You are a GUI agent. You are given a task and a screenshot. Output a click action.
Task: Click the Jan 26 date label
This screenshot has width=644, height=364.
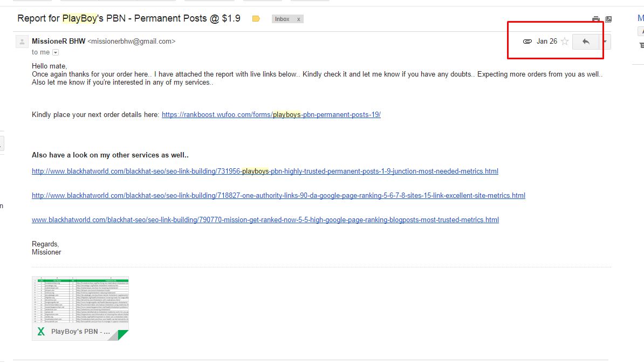coord(547,42)
